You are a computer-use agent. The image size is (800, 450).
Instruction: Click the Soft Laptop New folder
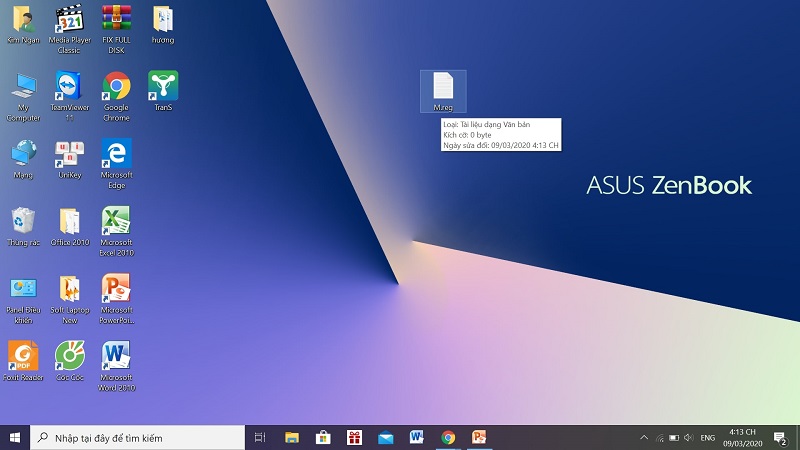click(x=69, y=300)
